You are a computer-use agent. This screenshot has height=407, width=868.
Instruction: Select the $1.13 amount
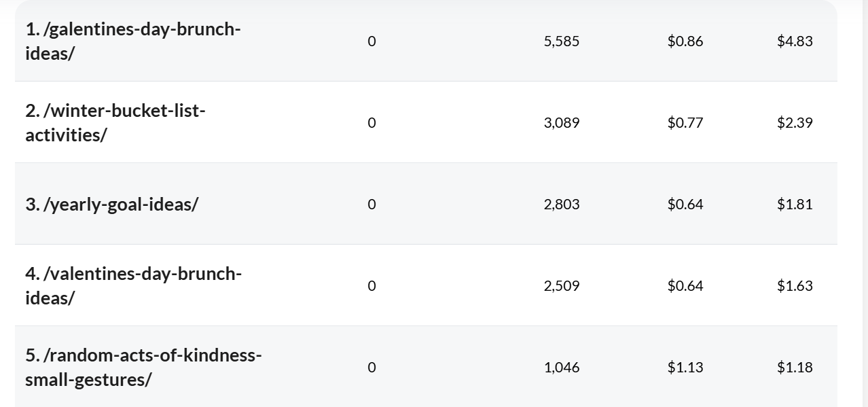pyautogui.click(x=685, y=367)
